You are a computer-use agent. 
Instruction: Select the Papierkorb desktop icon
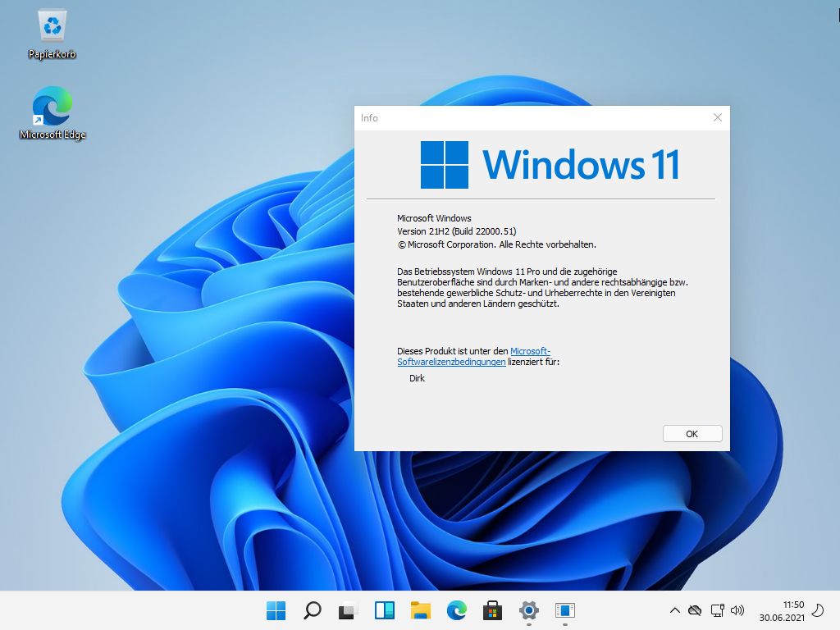pos(52,34)
